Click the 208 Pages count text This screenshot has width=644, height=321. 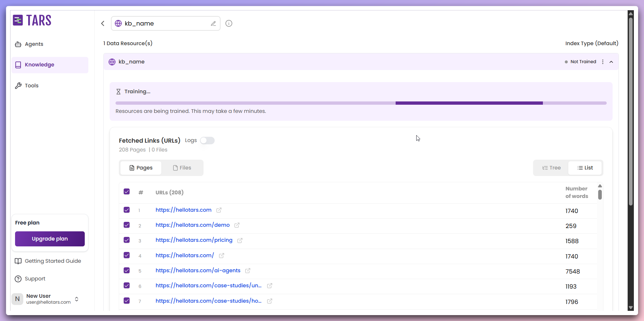coord(132,150)
